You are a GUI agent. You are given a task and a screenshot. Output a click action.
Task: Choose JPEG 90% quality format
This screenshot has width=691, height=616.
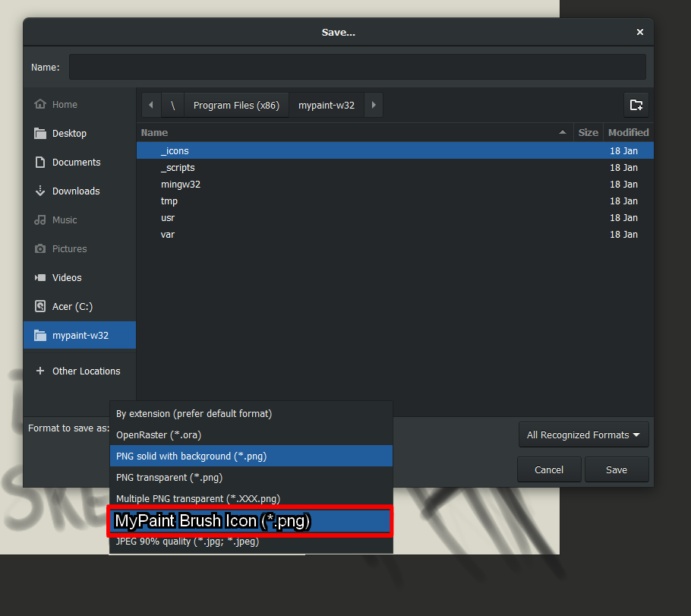251,542
